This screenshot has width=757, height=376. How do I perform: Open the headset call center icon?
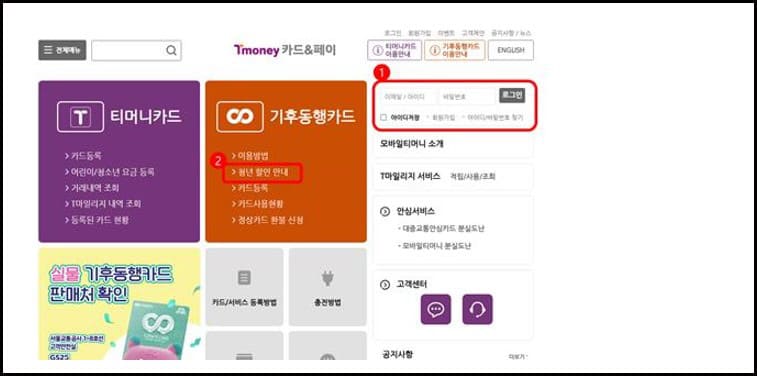point(477,309)
